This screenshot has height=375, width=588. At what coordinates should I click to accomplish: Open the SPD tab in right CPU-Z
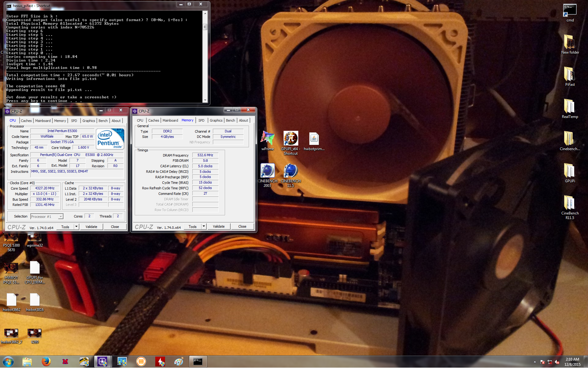(201, 120)
